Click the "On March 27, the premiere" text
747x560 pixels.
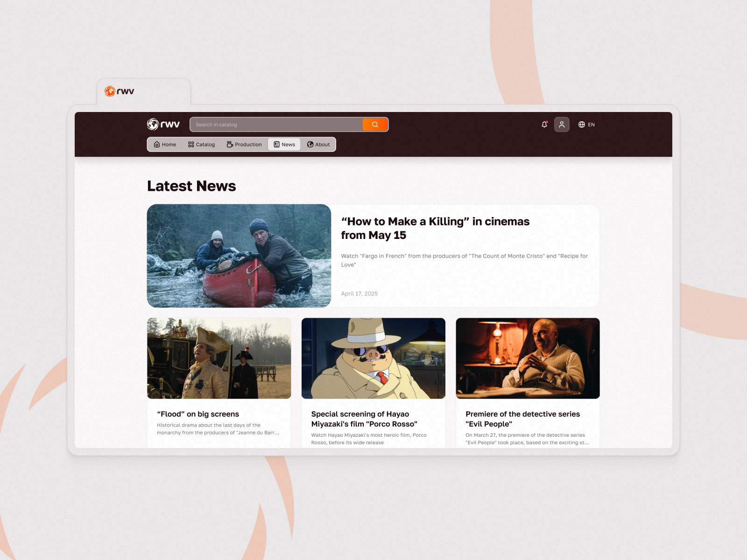[527, 439]
